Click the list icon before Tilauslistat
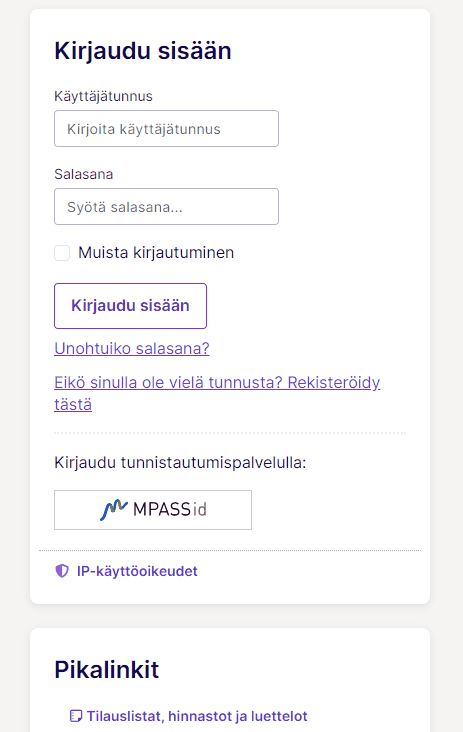The width and height of the screenshot is (463, 732). click(76, 716)
